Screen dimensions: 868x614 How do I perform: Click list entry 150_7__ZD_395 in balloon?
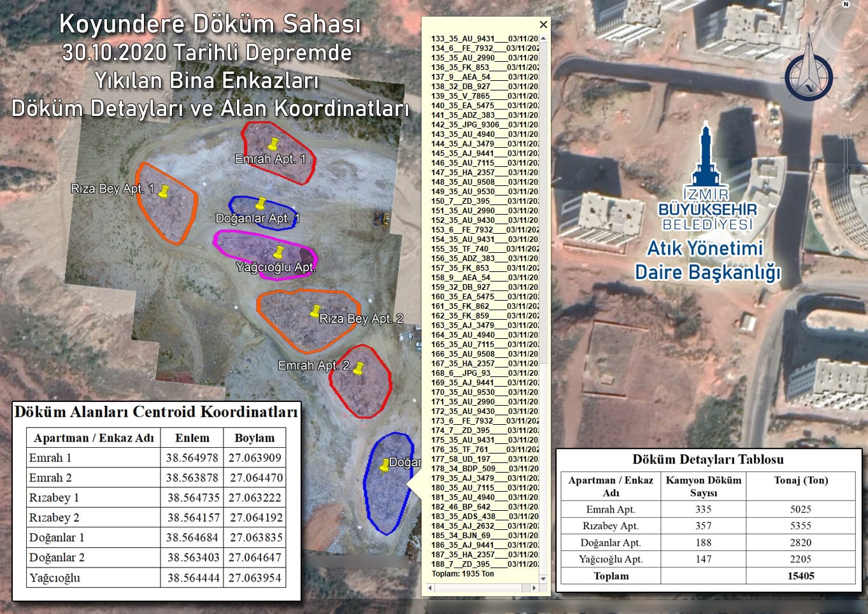(x=485, y=201)
